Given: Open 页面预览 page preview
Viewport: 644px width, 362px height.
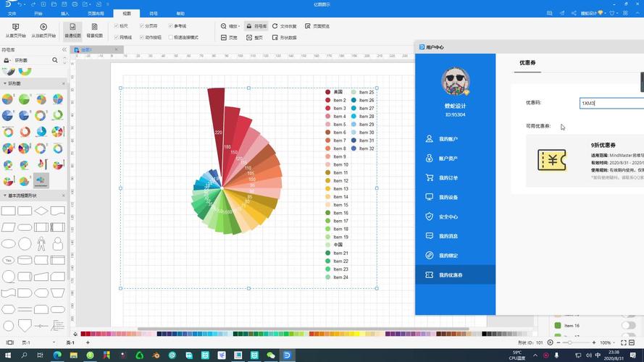Looking at the screenshot, I should pos(317,26).
